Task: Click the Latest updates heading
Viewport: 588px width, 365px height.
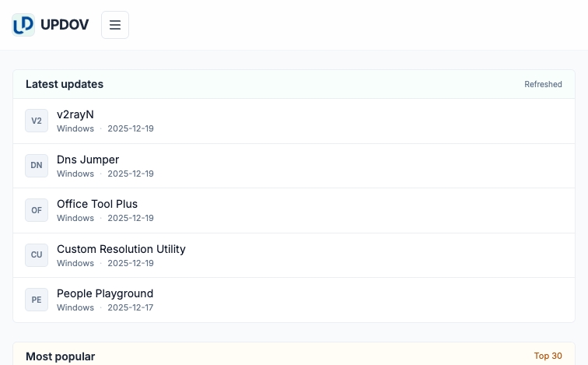Action: click(65, 84)
